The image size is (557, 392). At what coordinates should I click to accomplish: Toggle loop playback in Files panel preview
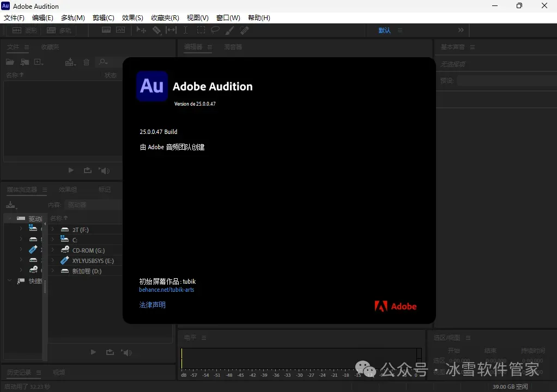click(x=88, y=170)
